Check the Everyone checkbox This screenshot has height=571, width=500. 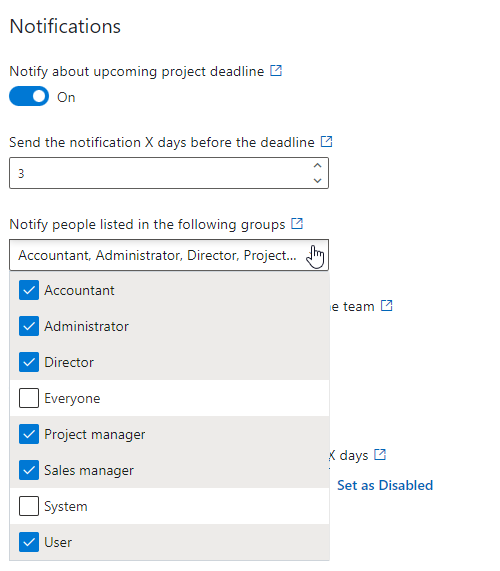click(29, 398)
